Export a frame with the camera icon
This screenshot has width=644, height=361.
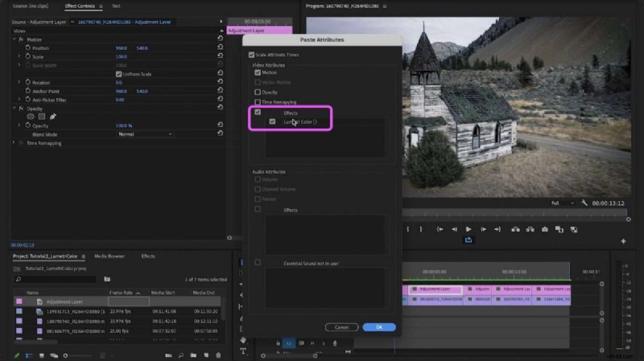(x=545, y=229)
